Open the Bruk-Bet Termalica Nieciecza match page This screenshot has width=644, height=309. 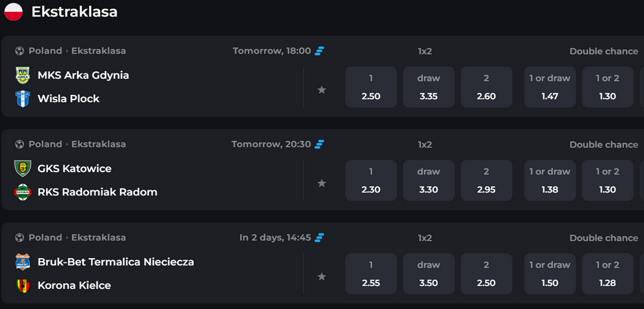[116, 262]
